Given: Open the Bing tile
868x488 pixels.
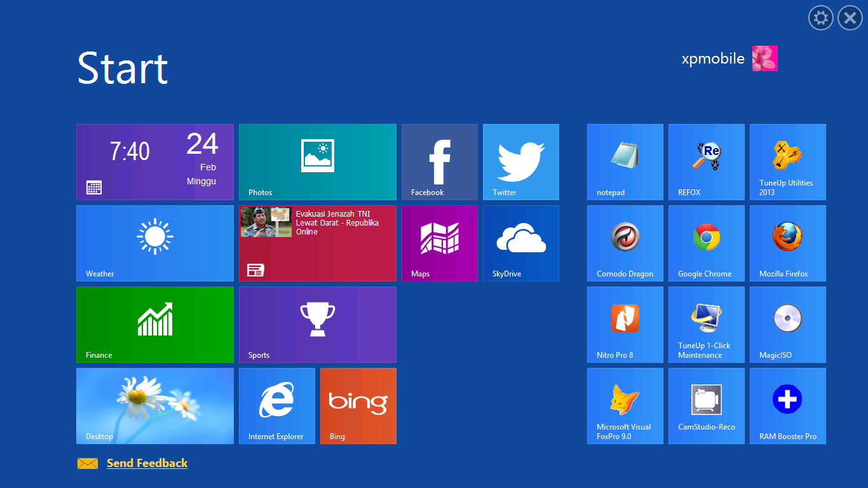Looking at the screenshot, I should click(x=358, y=406).
